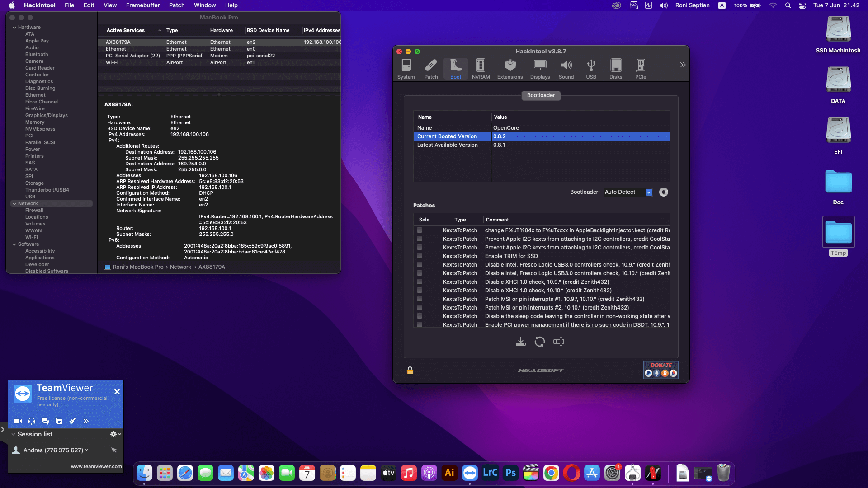Open the Bootloader Auto Detect dropdown

[x=628, y=192]
